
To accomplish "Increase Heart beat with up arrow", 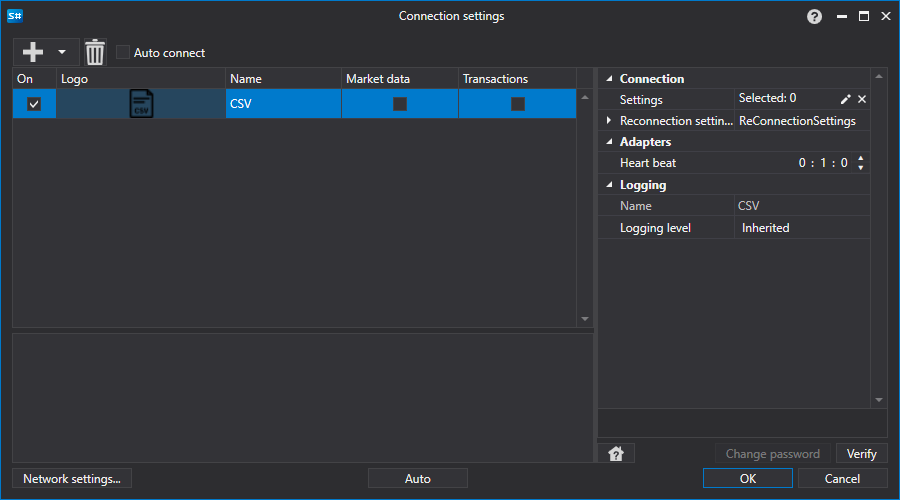I will pyautogui.click(x=860, y=158).
